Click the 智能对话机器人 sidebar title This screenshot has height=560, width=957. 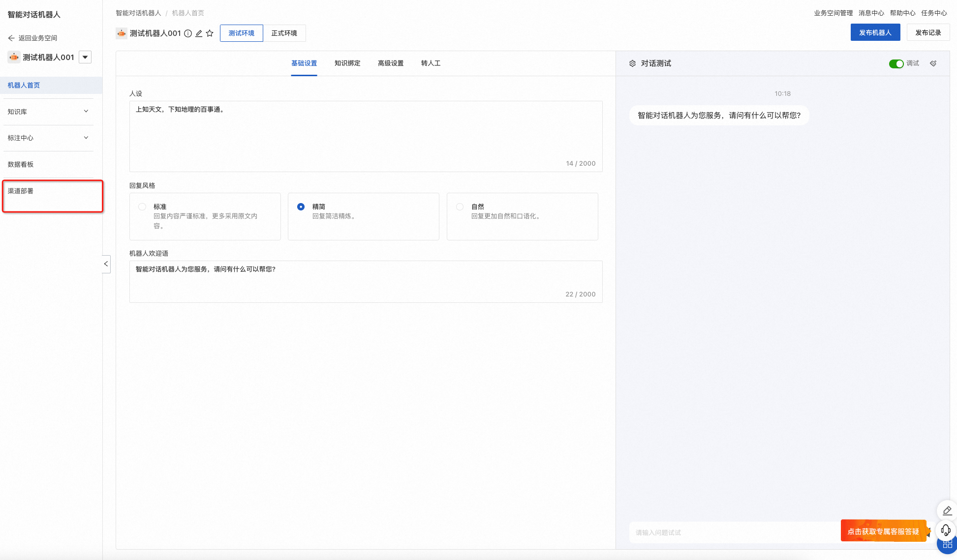click(x=34, y=15)
